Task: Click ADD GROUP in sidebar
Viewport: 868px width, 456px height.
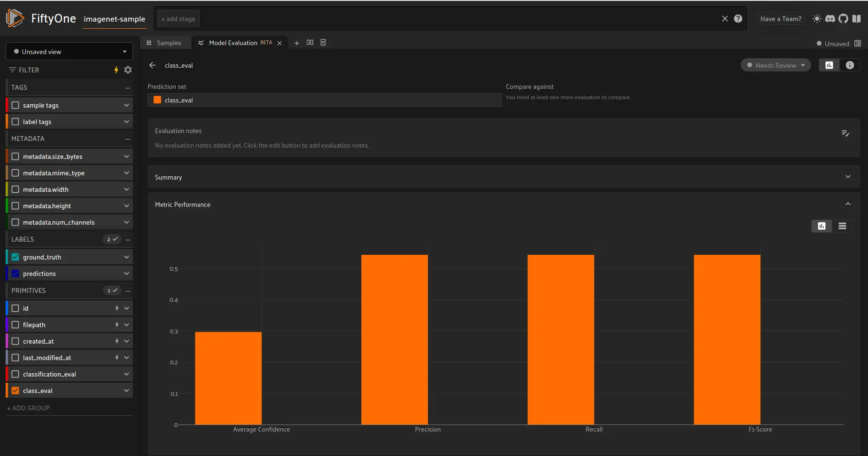Action: [28, 408]
